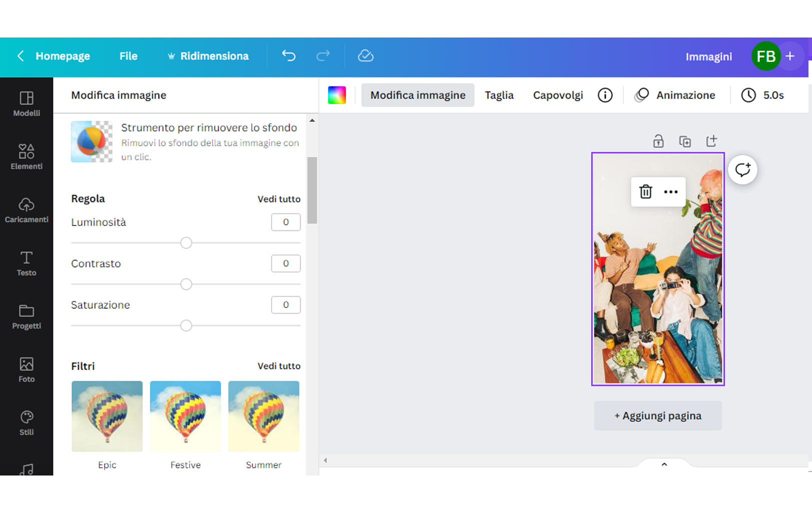The width and height of the screenshot is (812, 519).
Task: Go to Homepage
Action: point(63,56)
